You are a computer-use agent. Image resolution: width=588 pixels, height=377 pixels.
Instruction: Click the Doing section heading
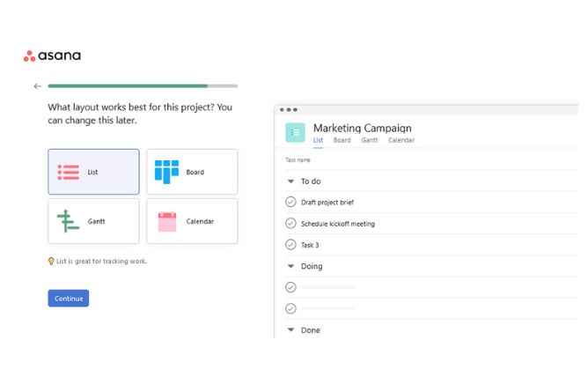pos(312,266)
